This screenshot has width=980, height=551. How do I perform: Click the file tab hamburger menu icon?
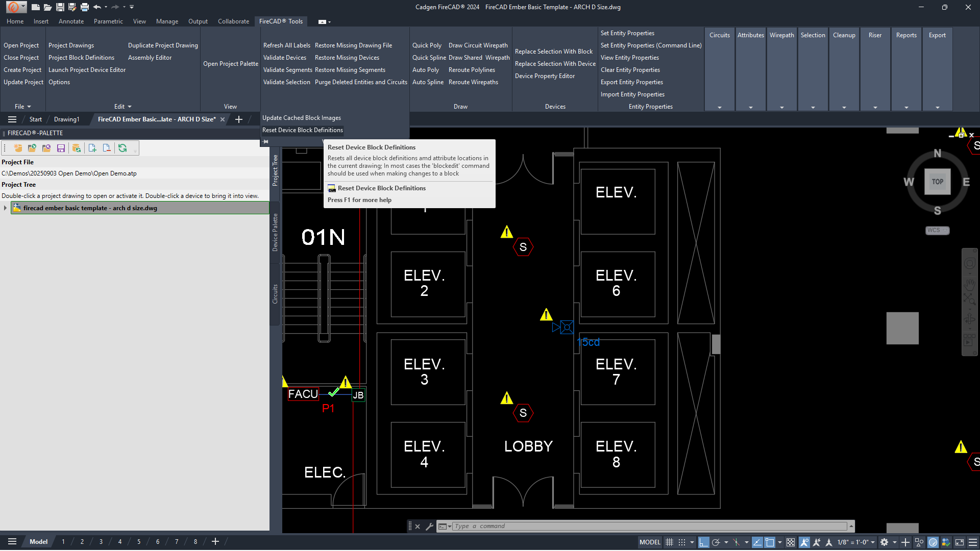[12, 119]
